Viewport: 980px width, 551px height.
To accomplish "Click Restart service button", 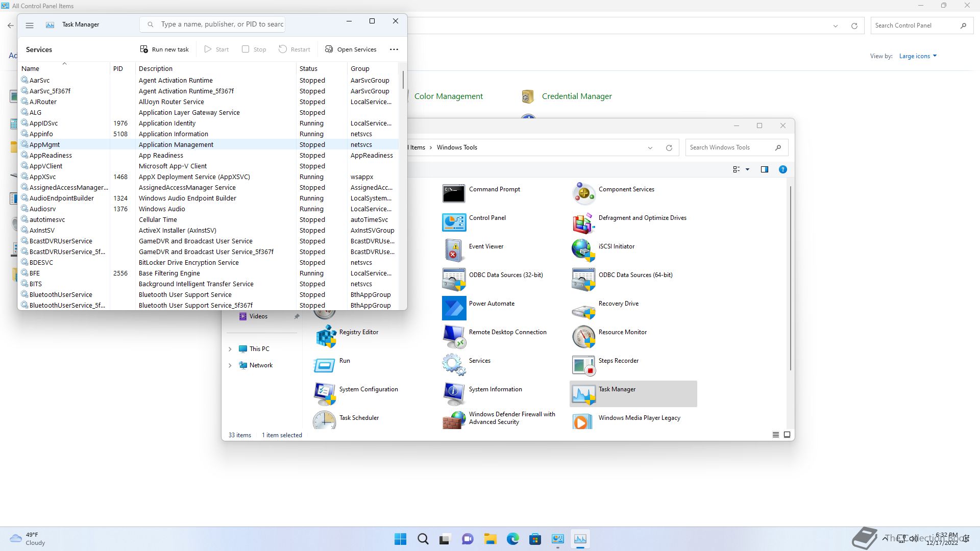I will pos(295,49).
